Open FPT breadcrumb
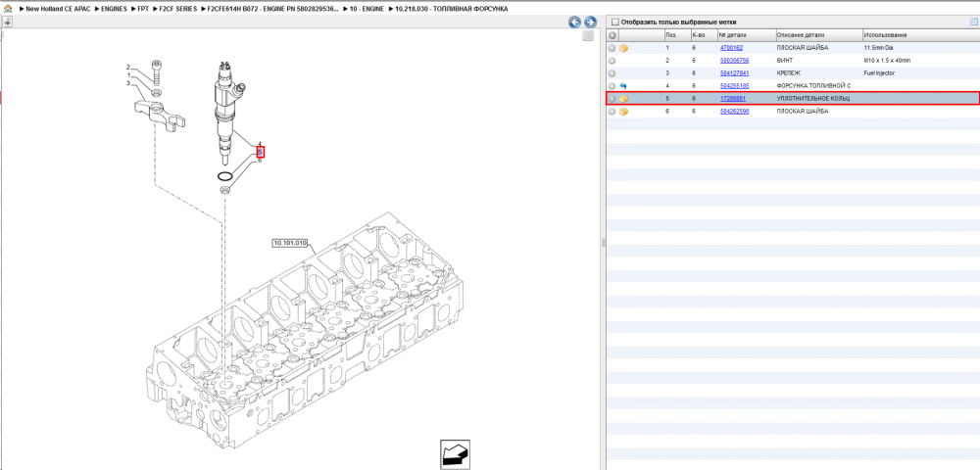 click(x=143, y=10)
